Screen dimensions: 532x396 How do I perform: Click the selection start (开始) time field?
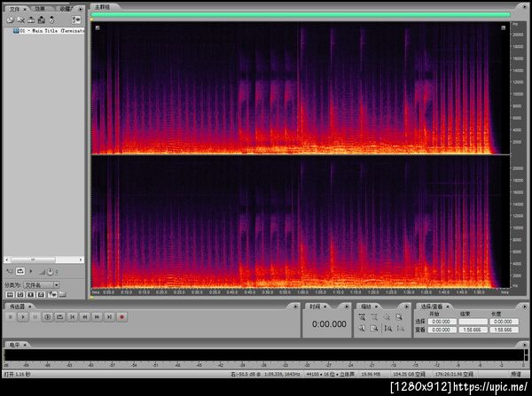click(x=442, y=322)
